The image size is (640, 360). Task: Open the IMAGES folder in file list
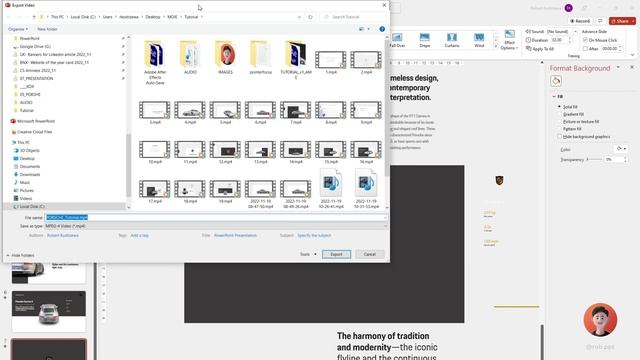[x=225, y=57]
